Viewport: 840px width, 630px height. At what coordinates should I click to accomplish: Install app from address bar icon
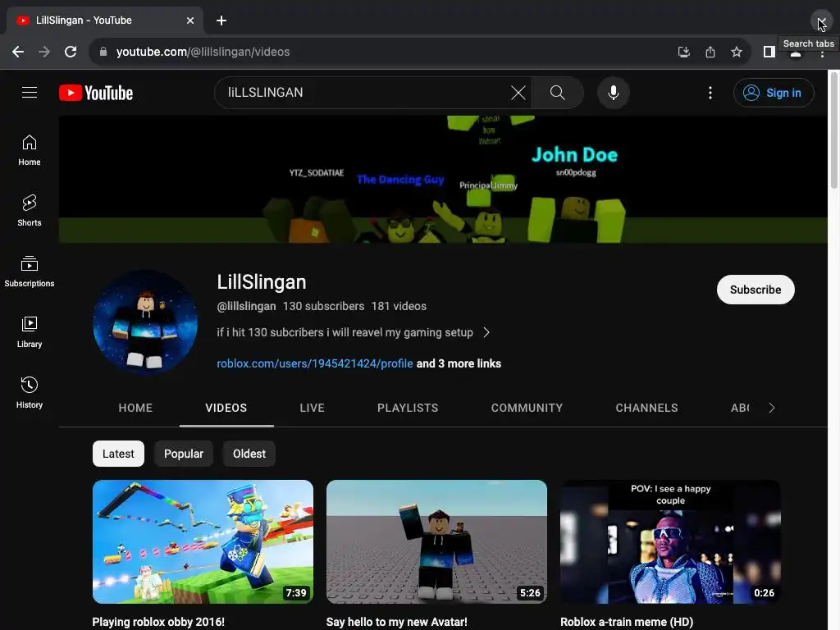(683, 52)
